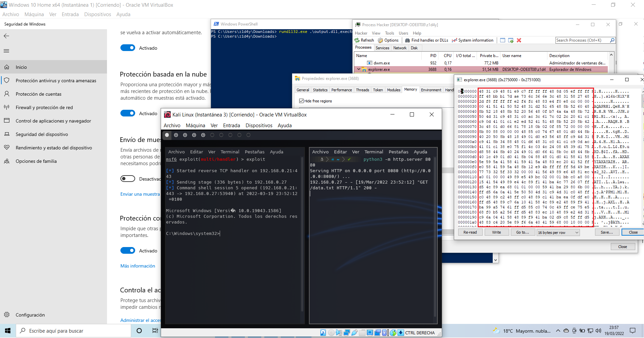Image resolution: width=644 pixels, height=338 pixels.
Task: Switch to the Network tab
Action: tap(400, 48)
